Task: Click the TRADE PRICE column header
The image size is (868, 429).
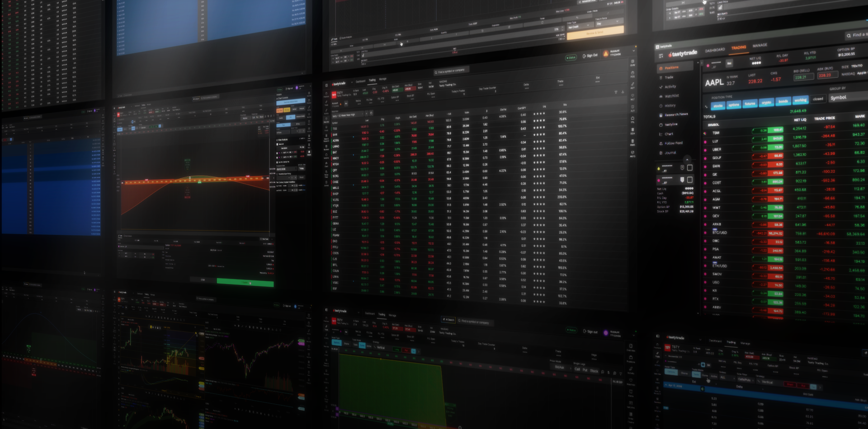Action: tap(824, 118)
